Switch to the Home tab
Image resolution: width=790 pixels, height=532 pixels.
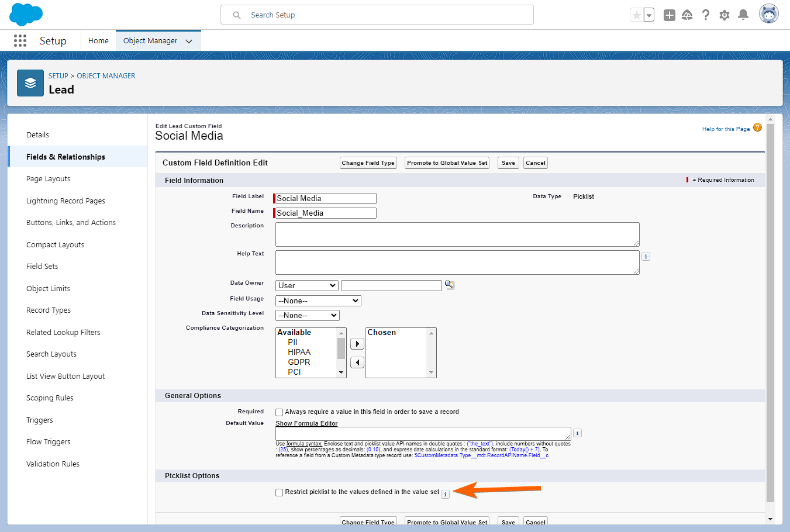[x=98, y=40]
